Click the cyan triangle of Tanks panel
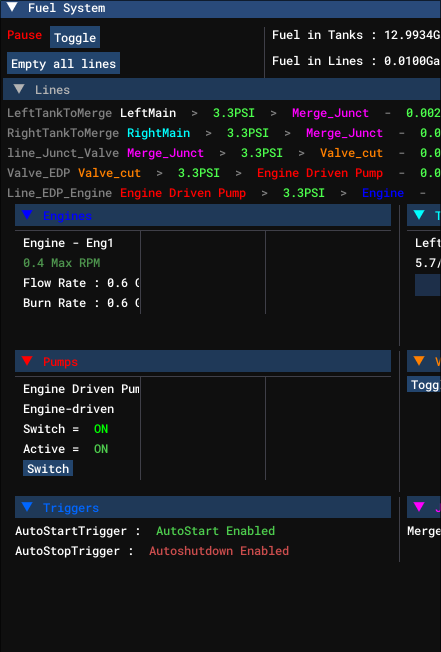 [x=419, y=215]
